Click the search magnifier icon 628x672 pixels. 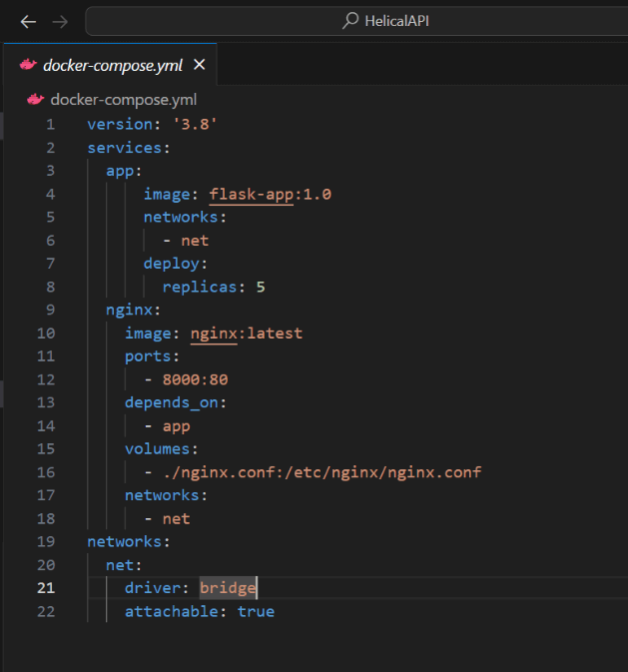350,21
